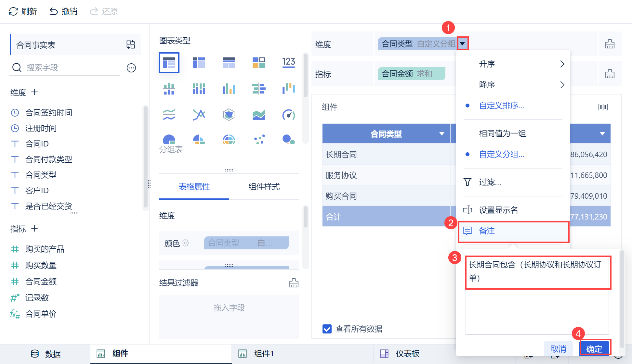Click the 取消 button
This screenshot has height=364, width=632.
(558, 349)
